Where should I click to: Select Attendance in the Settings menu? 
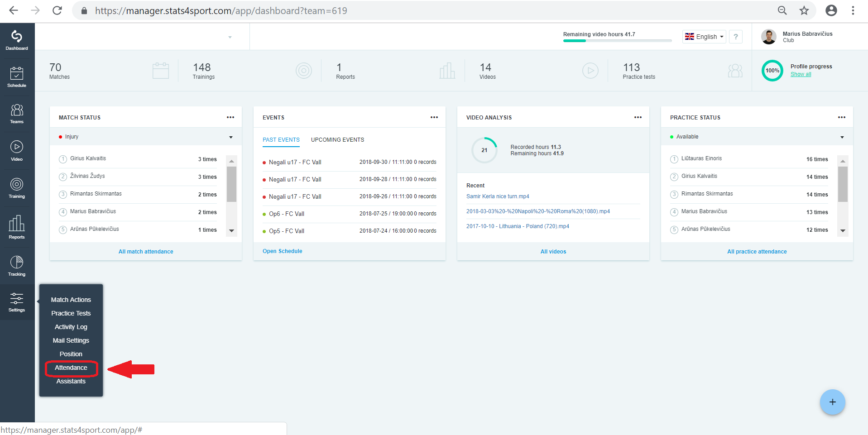(x=71, y=368)
